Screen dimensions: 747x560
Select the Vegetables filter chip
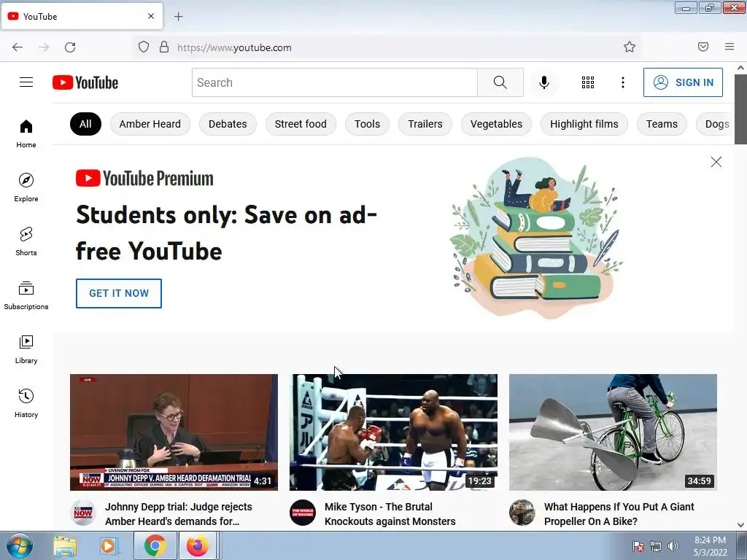pos(496,124)
